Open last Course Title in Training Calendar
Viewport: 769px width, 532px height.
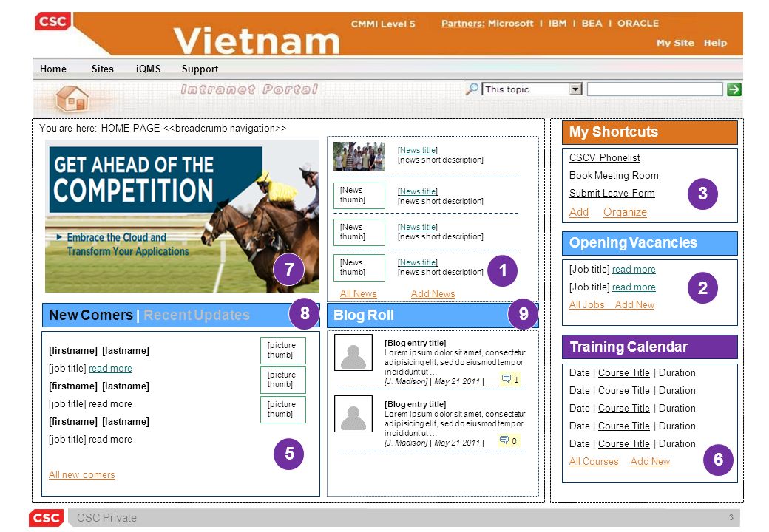click(624, 443)
